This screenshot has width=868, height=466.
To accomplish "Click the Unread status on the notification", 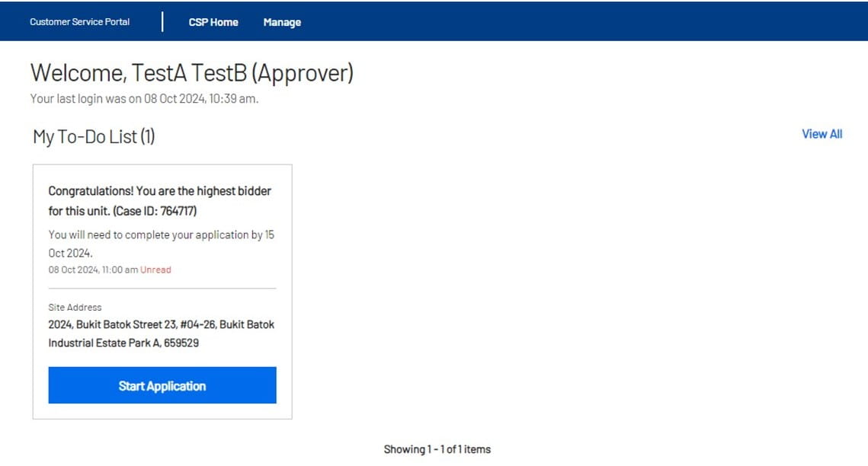I will pyautogui.click(x=155, y=270).
